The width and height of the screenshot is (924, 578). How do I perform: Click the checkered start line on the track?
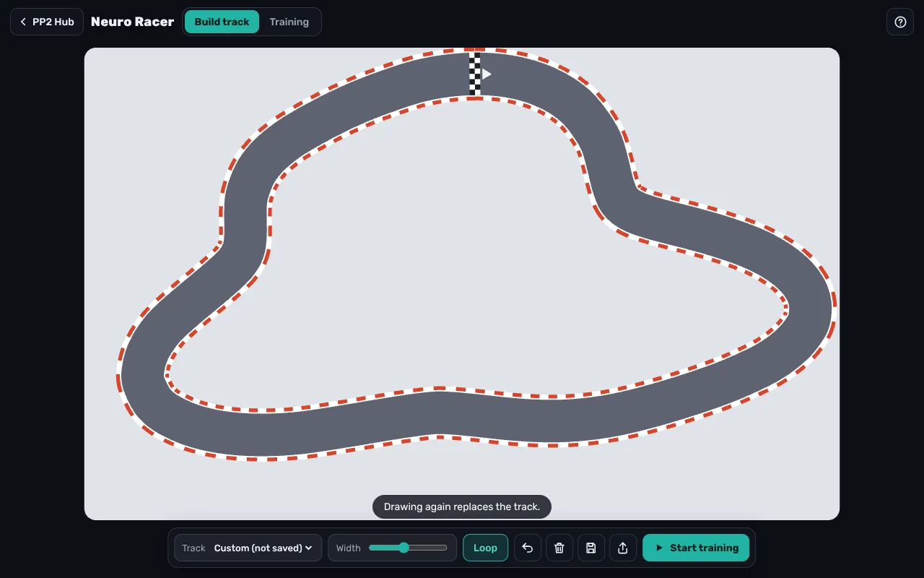474,74
